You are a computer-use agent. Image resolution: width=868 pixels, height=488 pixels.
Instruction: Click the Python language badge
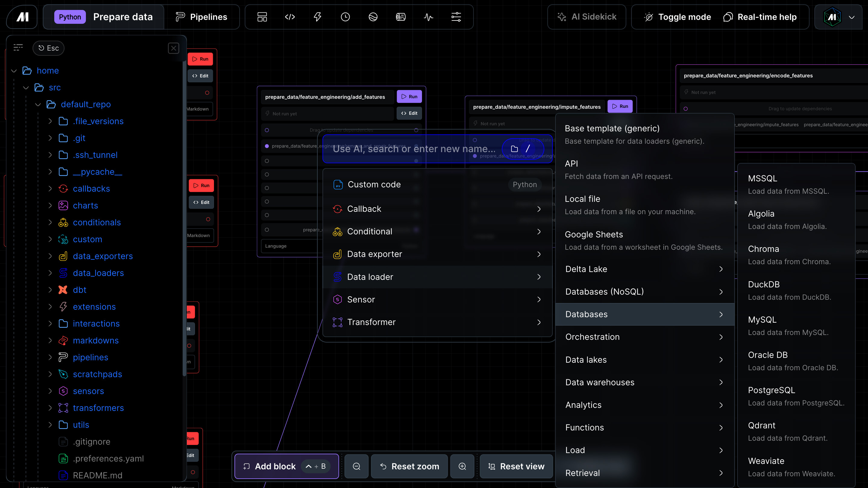click(70, 17)
